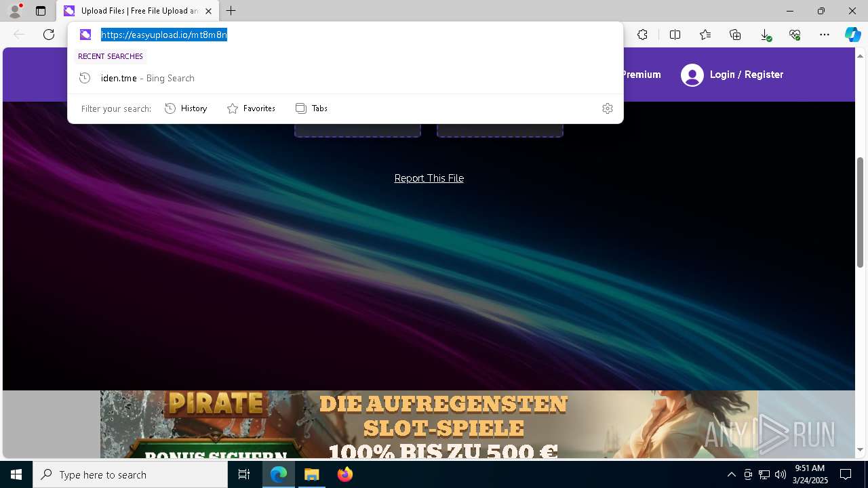
Task: Close the Upload Files tab
Action: coord(208,11)
